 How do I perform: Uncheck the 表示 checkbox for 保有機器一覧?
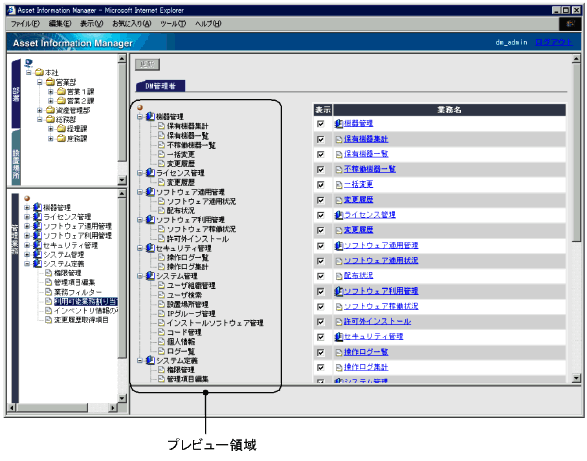[x=320, y=154]
